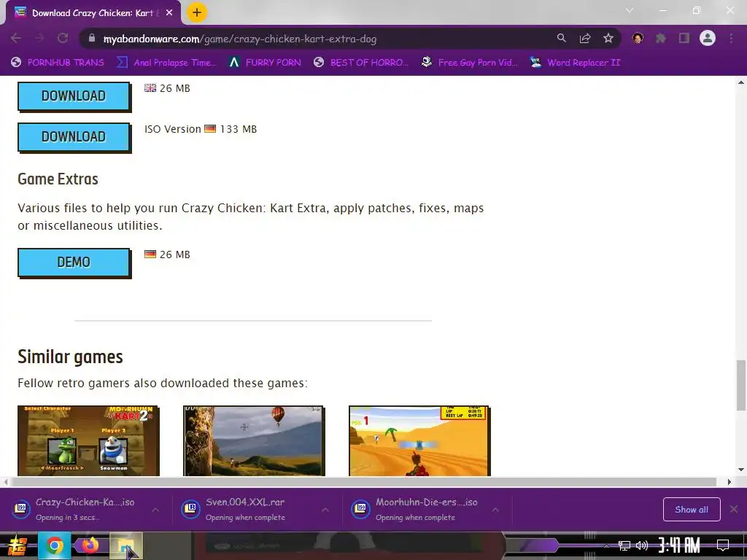Open the Word Replacer II bookmark
Viewport: 747px width, 560px height.
pos(575,63)
